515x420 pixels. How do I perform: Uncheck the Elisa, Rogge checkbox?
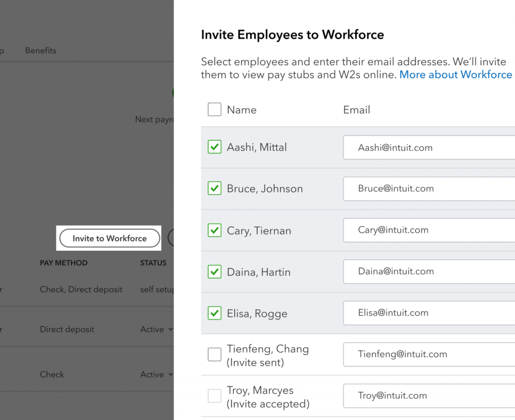point(214,313)
